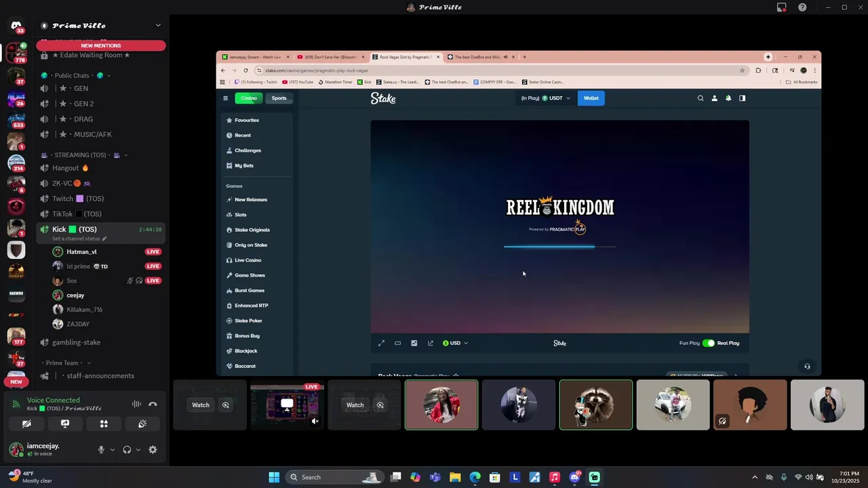Open Discord inbox icon in title bar
Screen dimensions: 868x488
click(x=782, y=7)
